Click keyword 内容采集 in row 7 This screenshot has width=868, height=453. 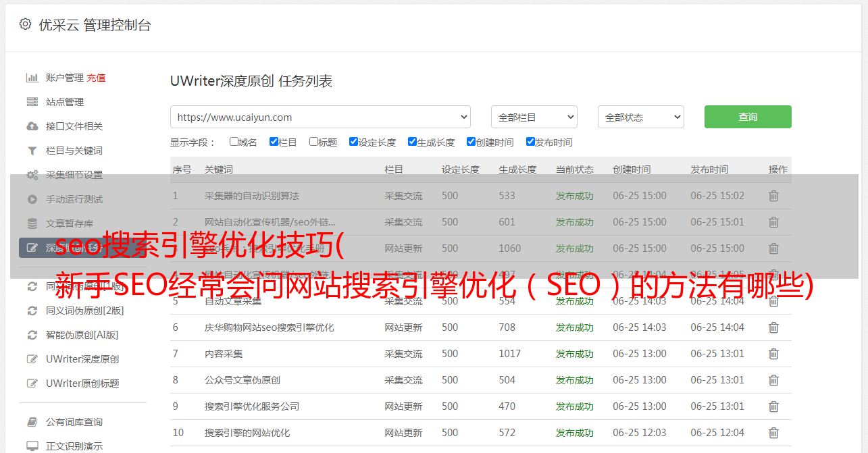point(224,354)
